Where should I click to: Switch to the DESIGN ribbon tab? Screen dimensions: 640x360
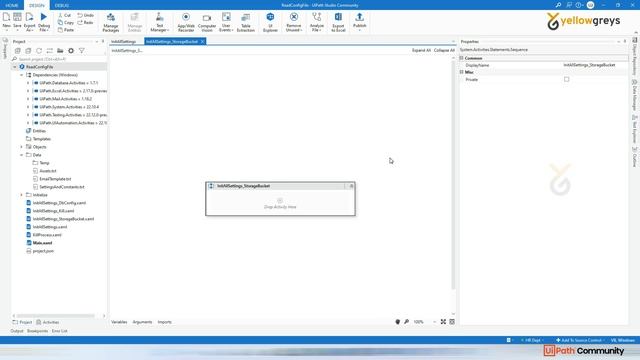point(37,5)
